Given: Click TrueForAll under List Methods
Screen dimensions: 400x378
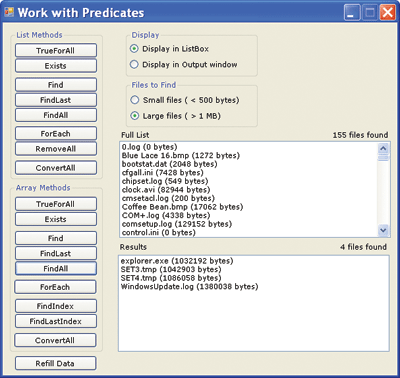Looking at the screenshot, I should tap(56, 51).
